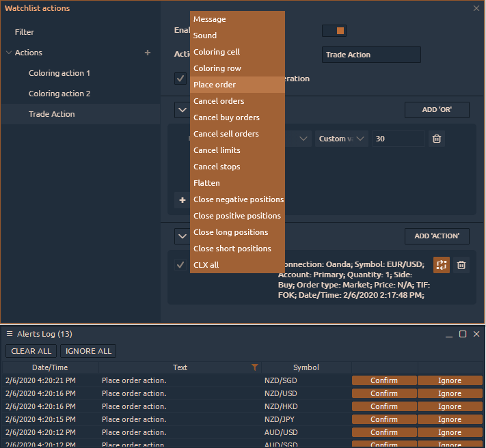Ignore the NZD/HKD alert
Image resolution: width=486 pixels, height=448 pixels.
[450, 406]
